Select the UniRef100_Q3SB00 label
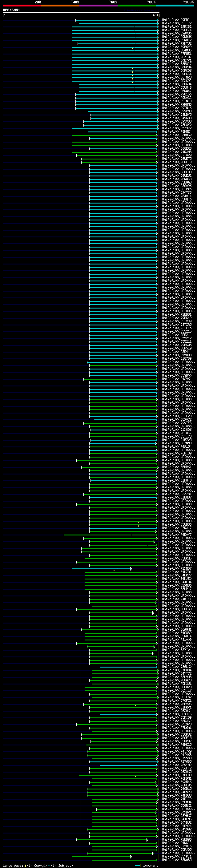197x868 pixels. pyautogui.click(x=177, y=375)
